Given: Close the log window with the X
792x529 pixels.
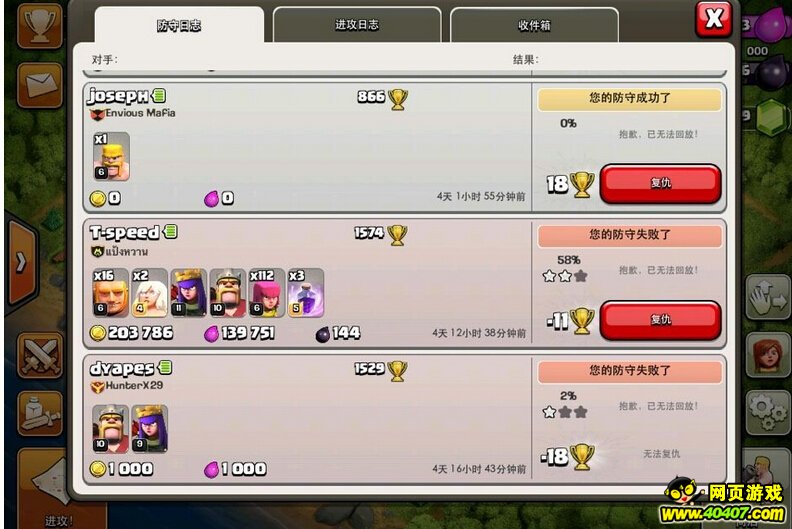Looking at the screenshot, I should click(x=713, y=19).
